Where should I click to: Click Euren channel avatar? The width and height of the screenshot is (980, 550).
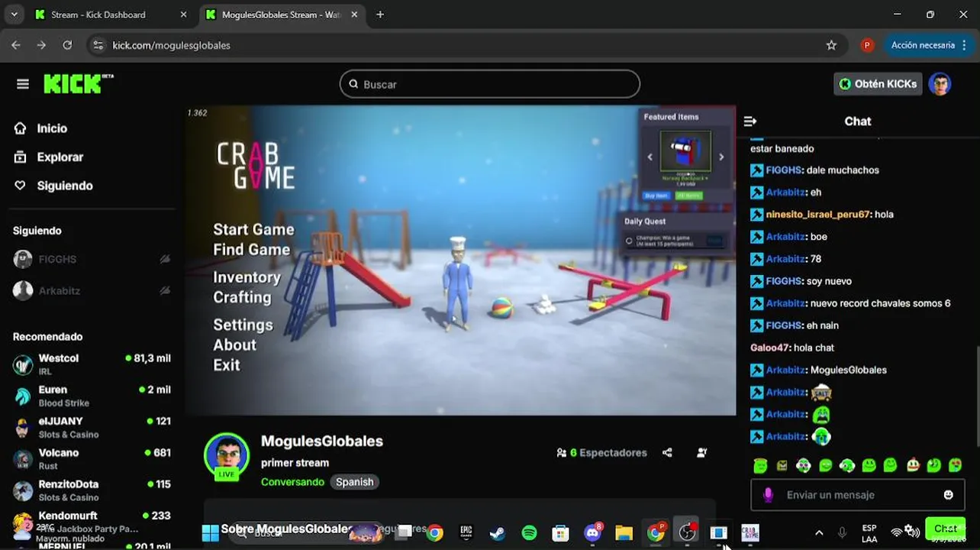point(23,396)
